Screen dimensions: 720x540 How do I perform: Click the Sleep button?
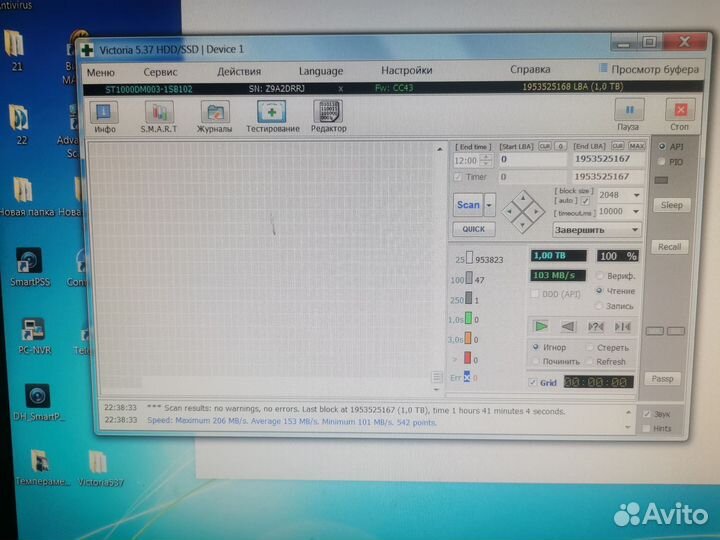pyautogui.click(x=671, y=205)
